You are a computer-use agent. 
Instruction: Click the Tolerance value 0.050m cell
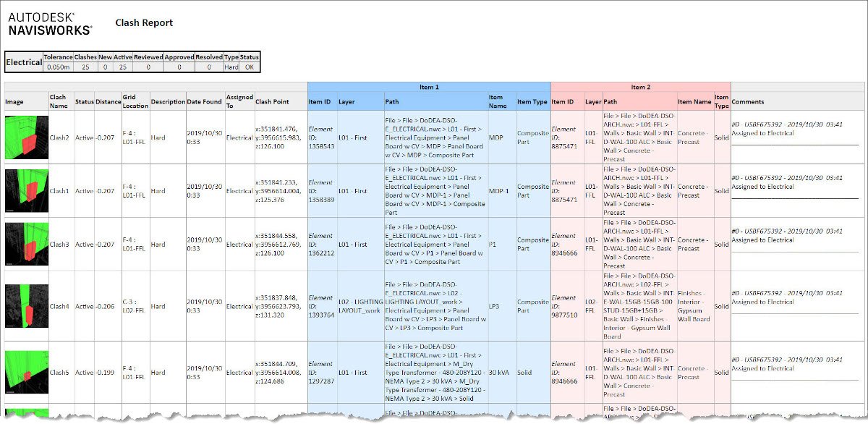coord(59,67)
